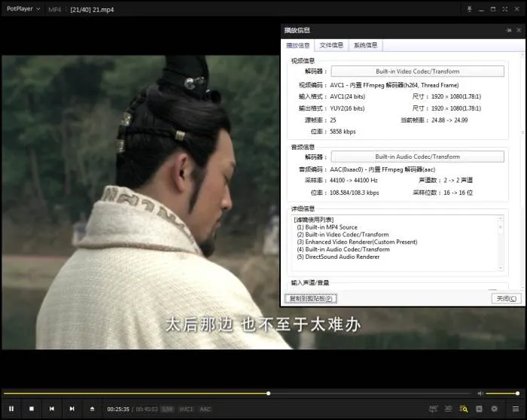Click the frame rate '24.88 -> 24.99' value
Image resolution: width=527 pixels, height=420 pixels.
(449, 120)
